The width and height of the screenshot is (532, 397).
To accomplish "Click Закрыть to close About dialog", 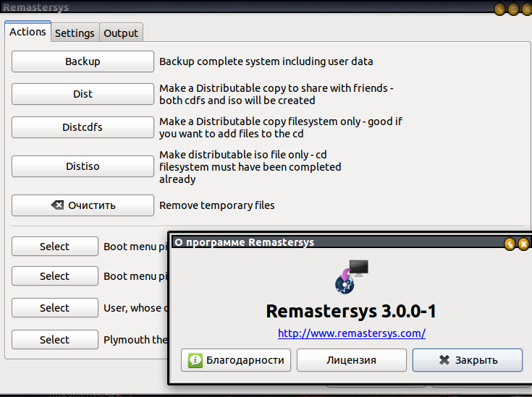I will 468,360.
